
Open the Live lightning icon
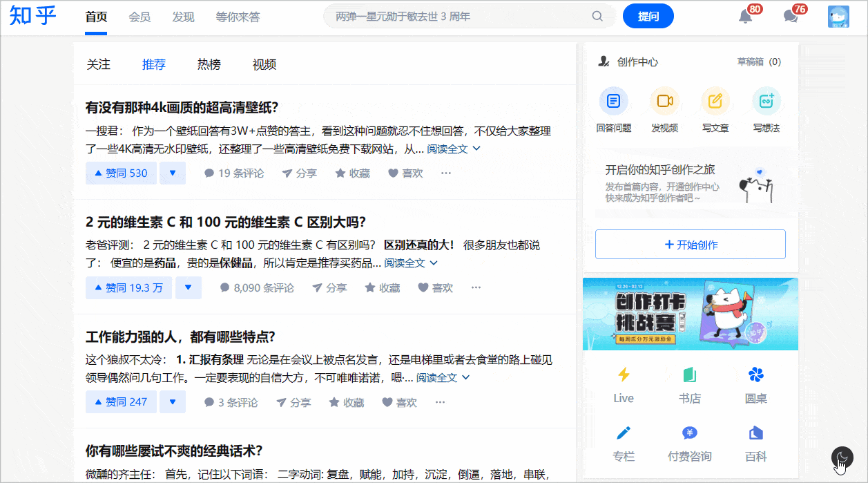(x=623, y=375)
